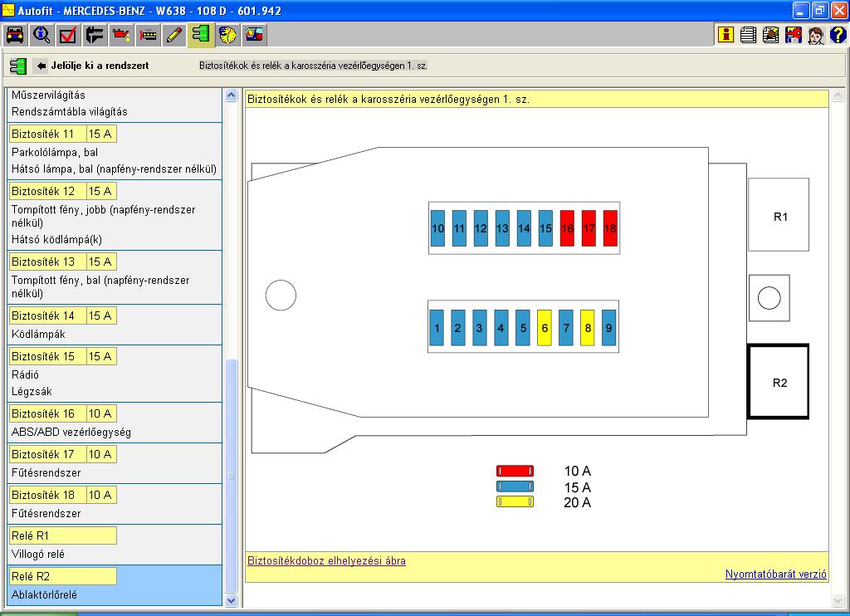The width and height of the screenshot is (850, 616).
Task: Click fuse 5 in the diagram
Action: coord(523,328)
